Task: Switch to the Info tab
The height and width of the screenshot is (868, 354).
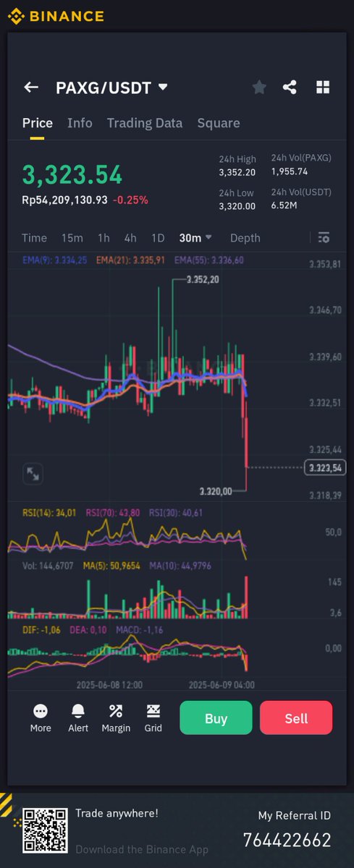Action: coord(80,123)
